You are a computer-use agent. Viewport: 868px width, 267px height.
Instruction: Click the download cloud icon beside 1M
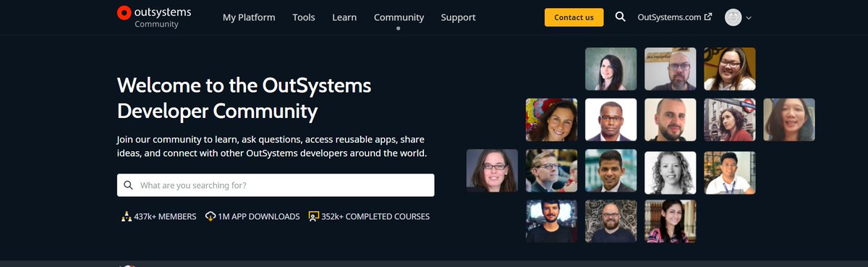210,216
